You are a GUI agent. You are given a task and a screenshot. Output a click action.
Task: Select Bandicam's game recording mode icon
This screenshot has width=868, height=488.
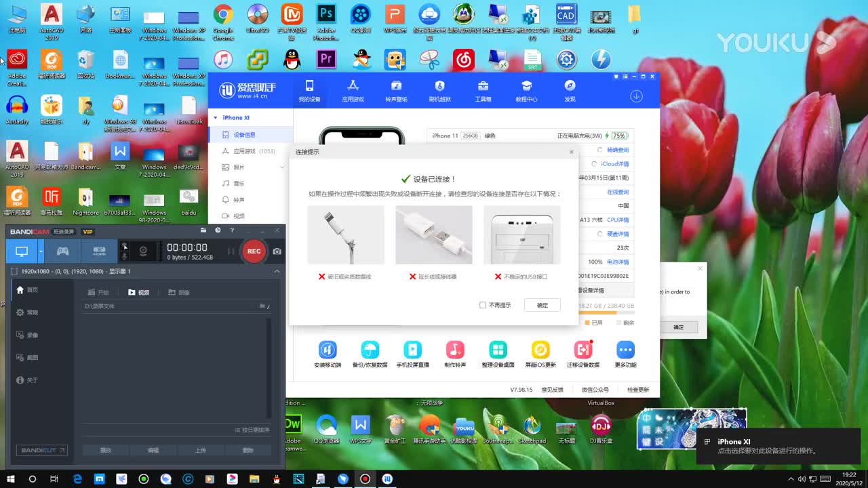(x=62, y=251)
